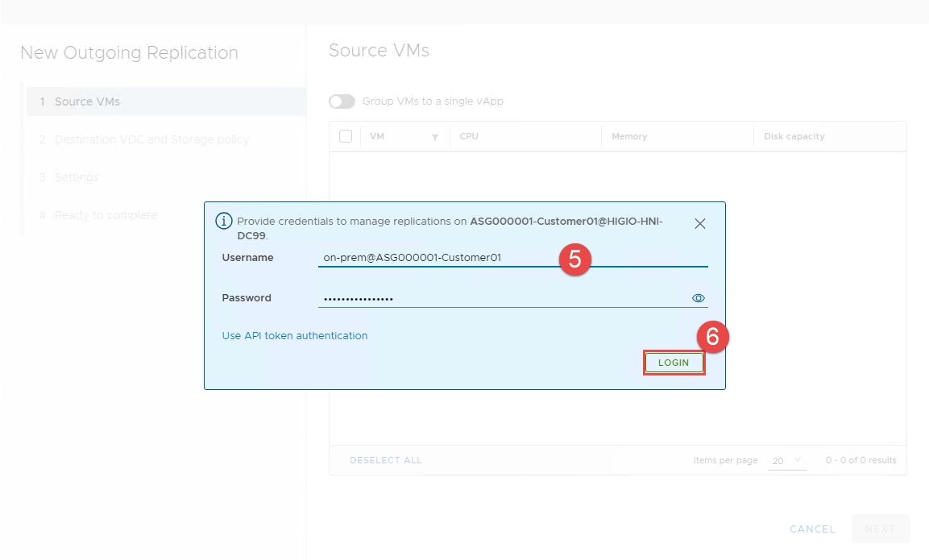The image size is (929, 560).
Task: Go to Destination VDC and Storage policy step
Action: pyautogui.click(x=151, y=139)
